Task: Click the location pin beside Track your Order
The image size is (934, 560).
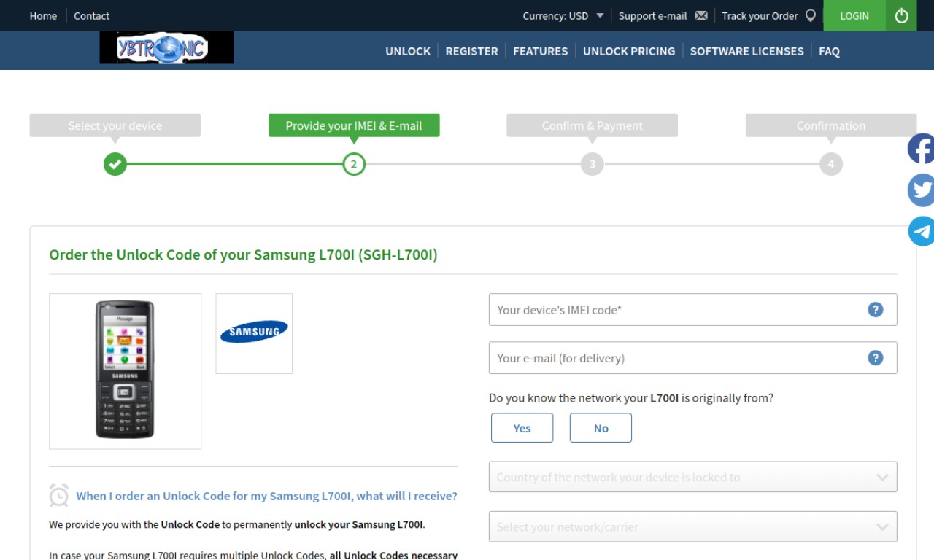Action: [810, 15]
